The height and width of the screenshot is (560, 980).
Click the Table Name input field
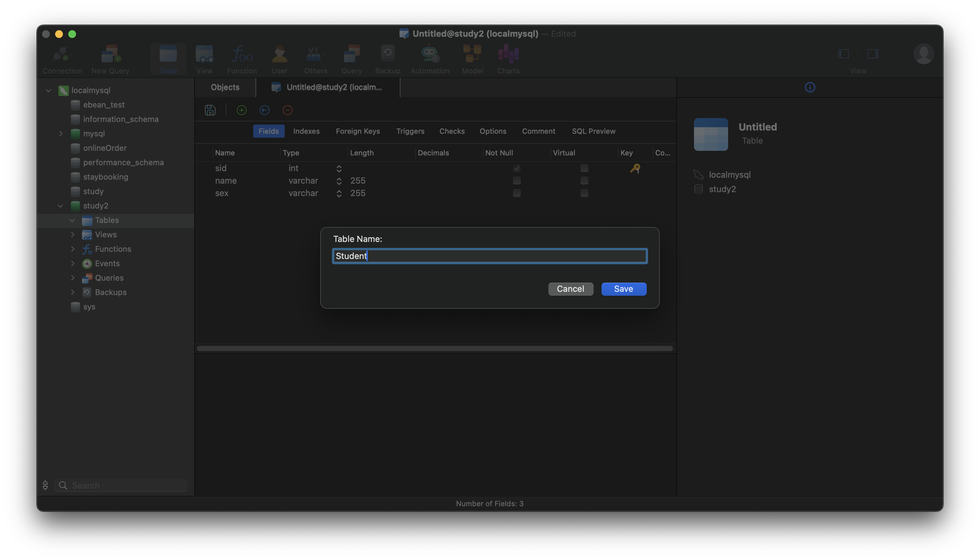[489, 256]
